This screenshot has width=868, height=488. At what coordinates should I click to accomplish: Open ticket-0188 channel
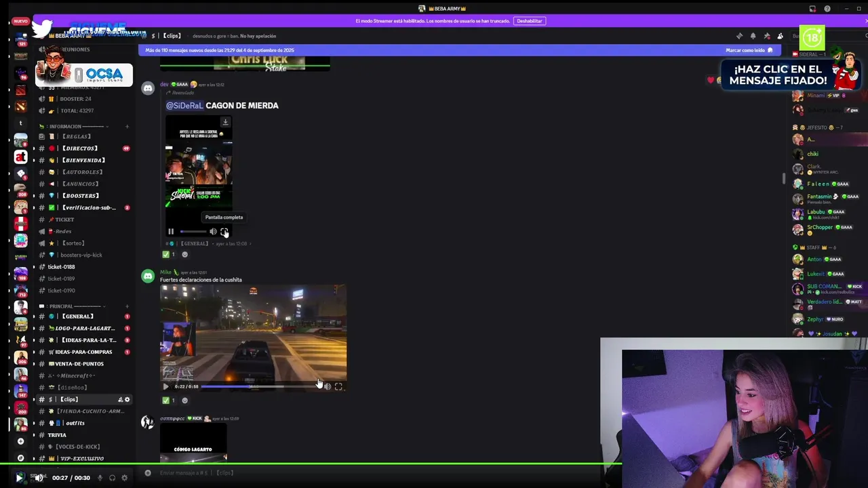(84, 267)
